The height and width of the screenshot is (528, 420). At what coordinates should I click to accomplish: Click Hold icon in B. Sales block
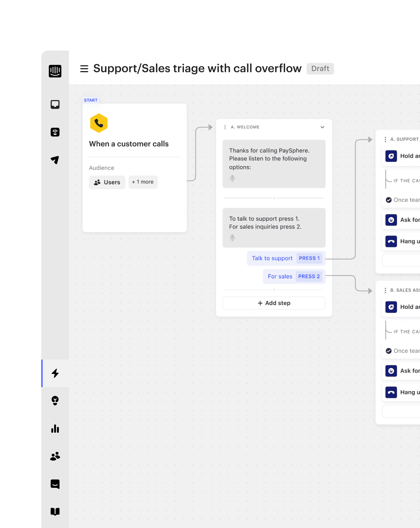pyautogui.click(x=391, y=307)
